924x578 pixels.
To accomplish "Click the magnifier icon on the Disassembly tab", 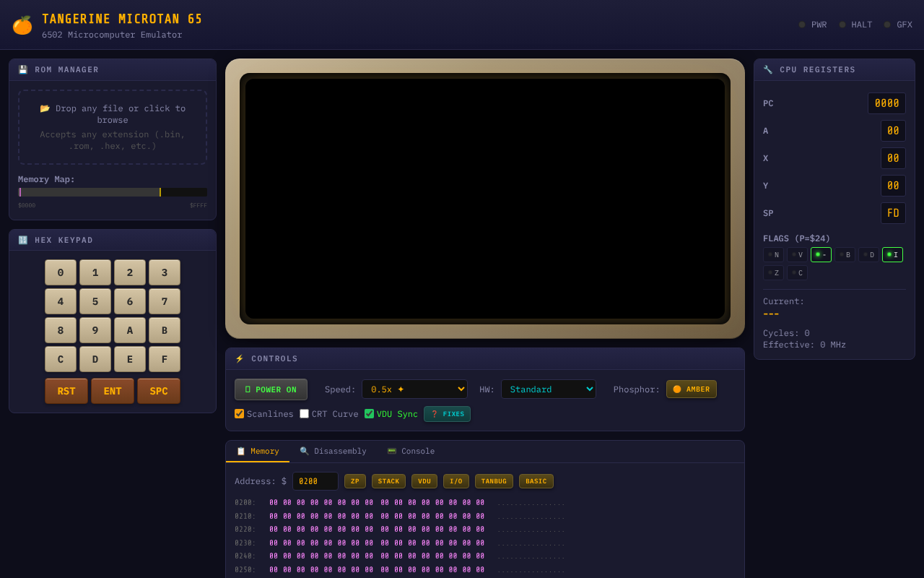I will click(x=305, y=451).
